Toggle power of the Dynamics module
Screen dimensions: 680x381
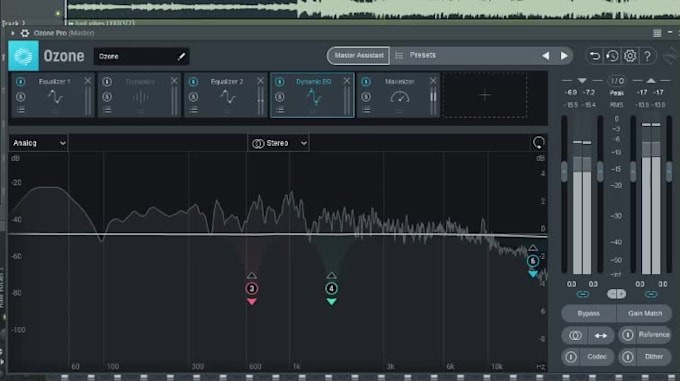[107, 81]
